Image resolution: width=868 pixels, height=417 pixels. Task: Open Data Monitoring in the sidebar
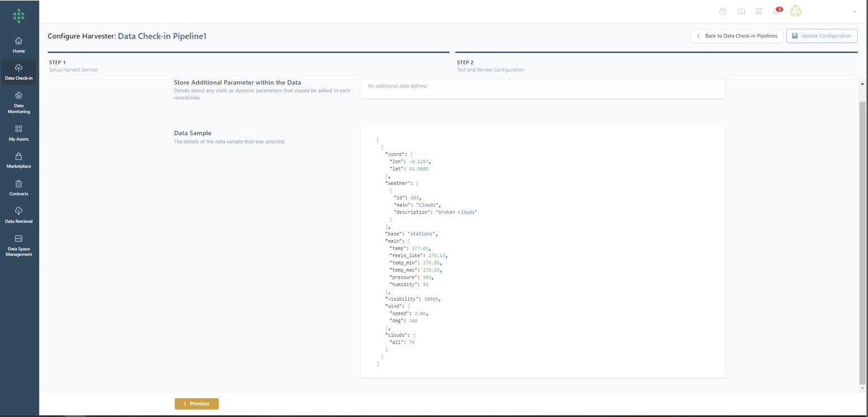coord(19,102)
